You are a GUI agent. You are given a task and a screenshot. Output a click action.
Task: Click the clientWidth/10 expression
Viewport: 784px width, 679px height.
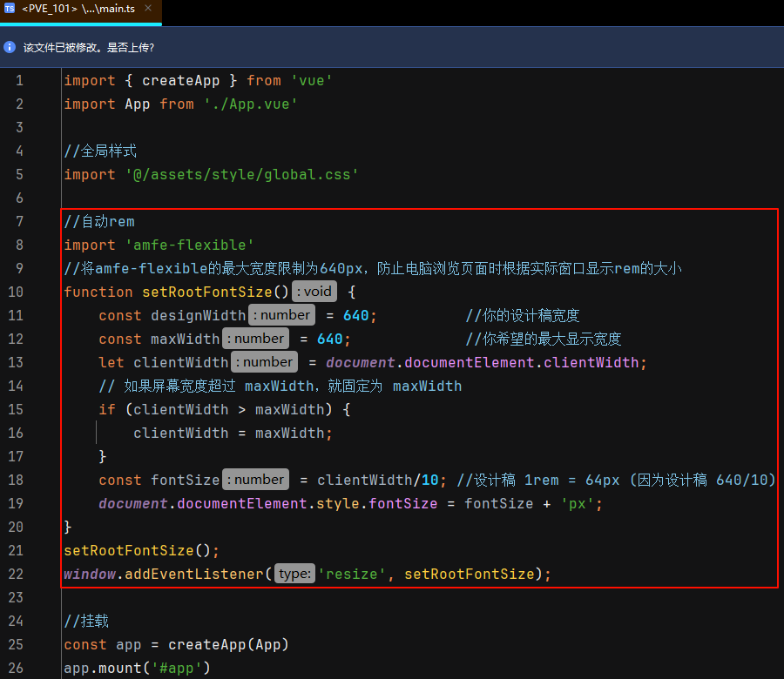(378, 480)
